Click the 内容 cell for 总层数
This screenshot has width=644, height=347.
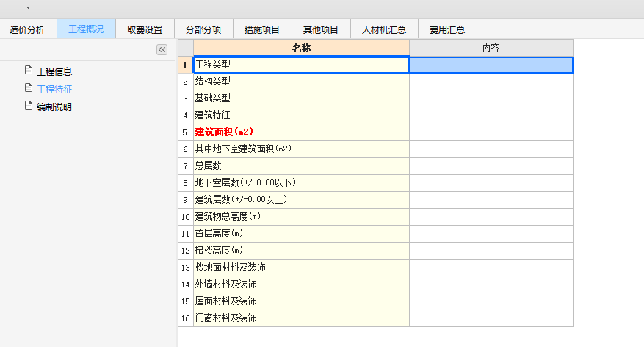coord(491,166)
